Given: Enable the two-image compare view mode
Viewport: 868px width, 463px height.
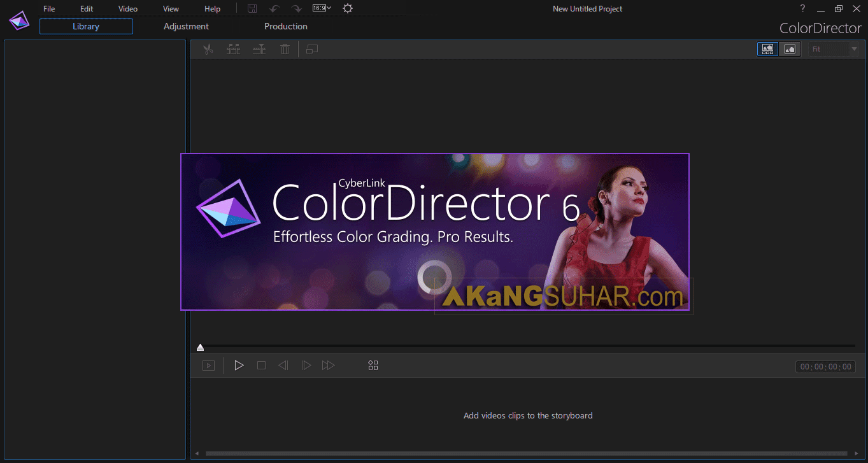Looking at the screenshot, I should click(x=767, y=49).
